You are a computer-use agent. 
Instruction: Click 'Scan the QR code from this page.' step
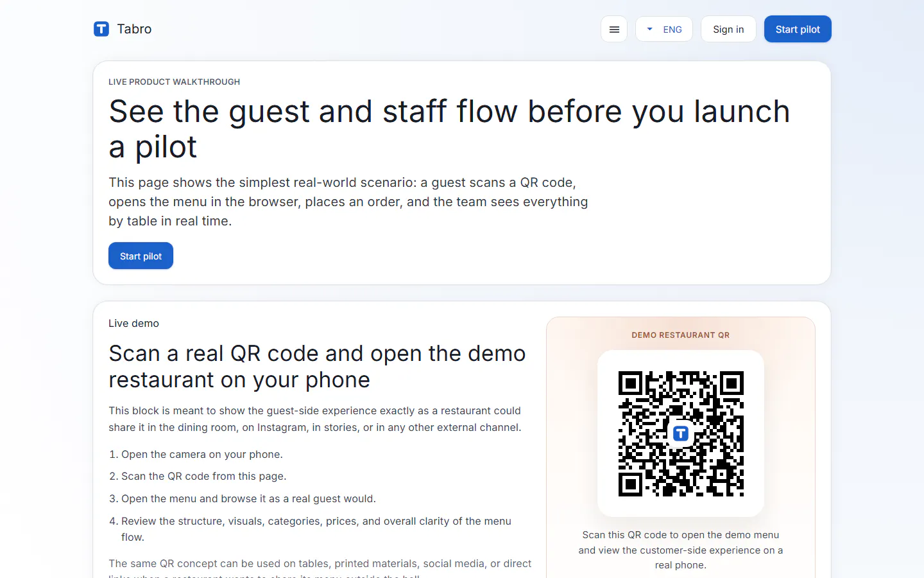[x=204, y=476]
